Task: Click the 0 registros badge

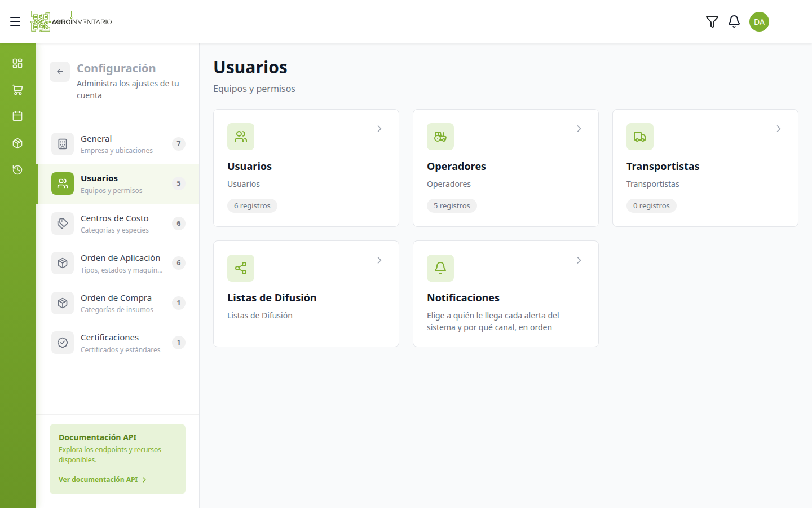Action: [x=651, y=206]
